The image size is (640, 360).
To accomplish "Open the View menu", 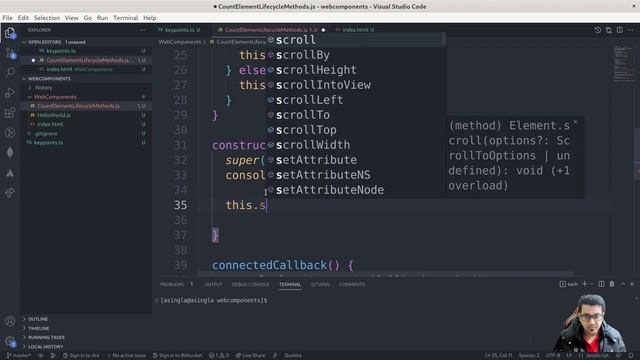I will [71, 18].
